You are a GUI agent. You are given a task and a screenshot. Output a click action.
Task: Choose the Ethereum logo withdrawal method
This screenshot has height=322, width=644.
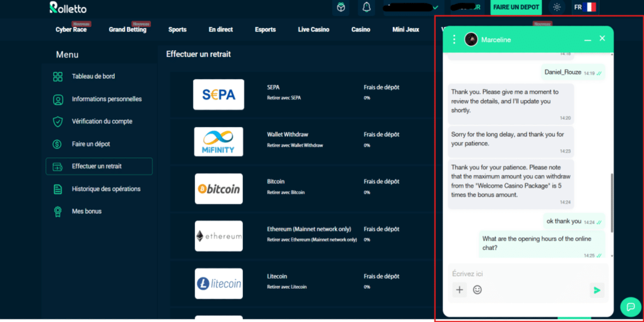pos(219,236)
